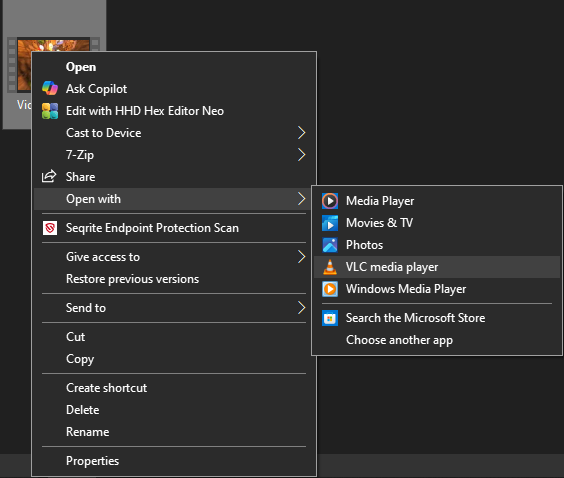Click the Share arrow icon
564x478 pixels.
pos(49,177)
